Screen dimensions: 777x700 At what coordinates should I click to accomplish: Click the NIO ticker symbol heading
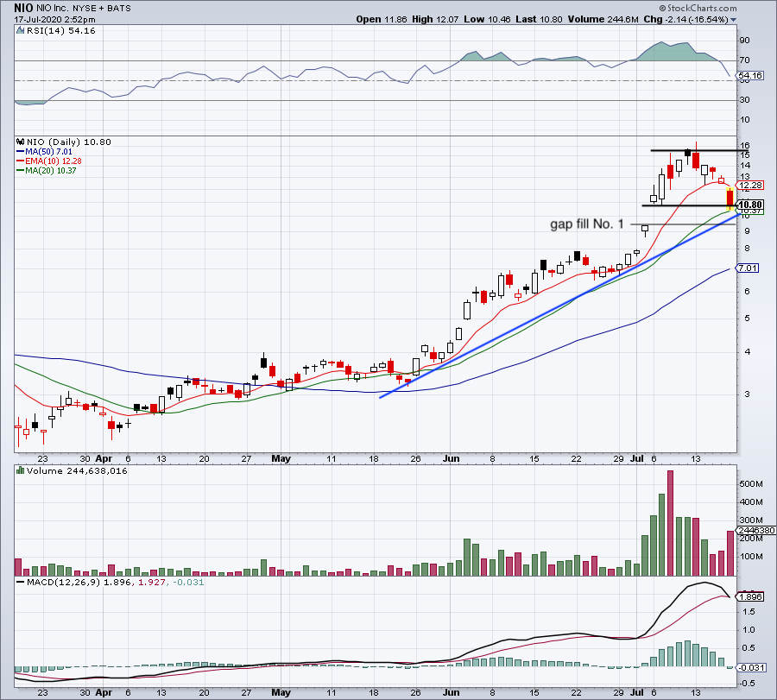[24, 8]
